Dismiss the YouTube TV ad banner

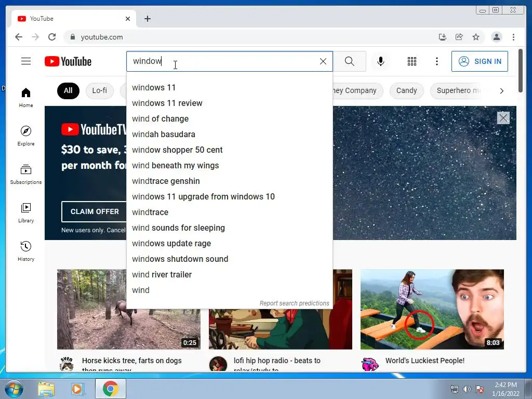[503, 118]
